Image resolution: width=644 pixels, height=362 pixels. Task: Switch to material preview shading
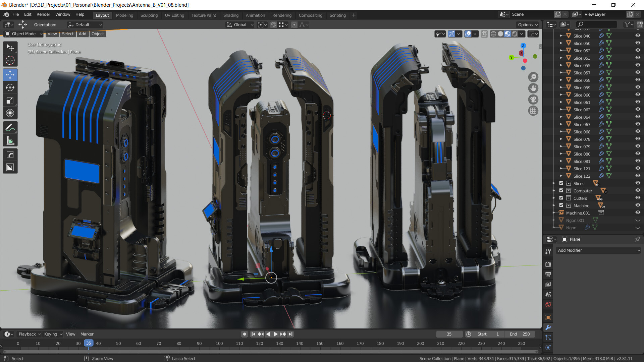(x=507, y=34)
